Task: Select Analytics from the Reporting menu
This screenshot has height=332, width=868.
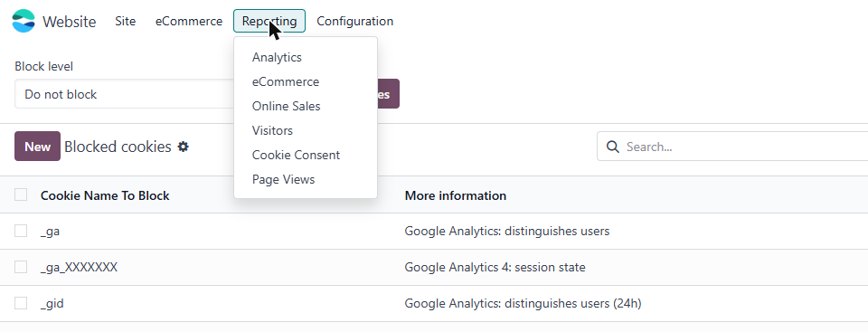Action: [277, 57]
